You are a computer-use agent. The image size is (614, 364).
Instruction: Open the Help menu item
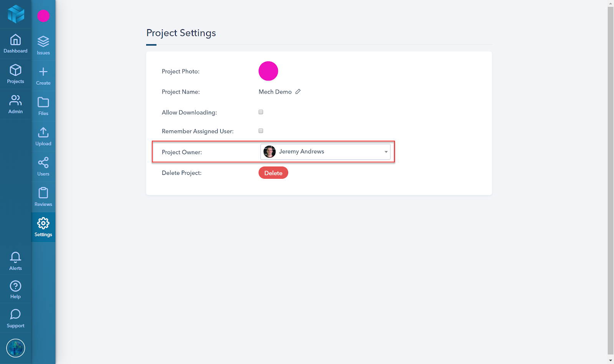click(x=15, y=289)
